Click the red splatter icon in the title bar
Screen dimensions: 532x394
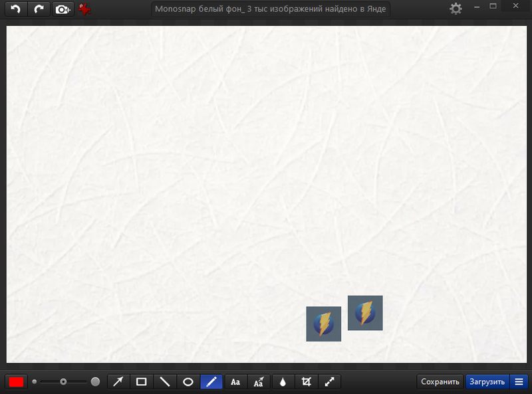click(84, 9)
